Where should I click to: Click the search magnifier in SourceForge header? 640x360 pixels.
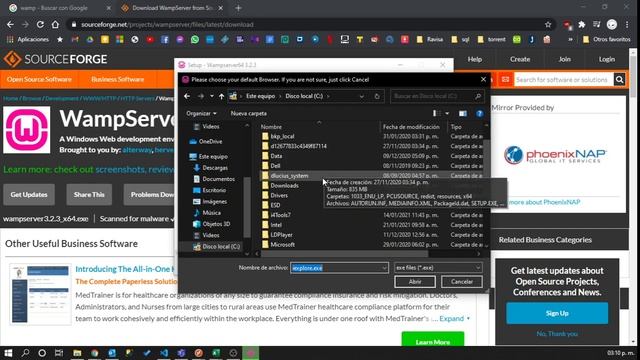(x=619, y=80)
